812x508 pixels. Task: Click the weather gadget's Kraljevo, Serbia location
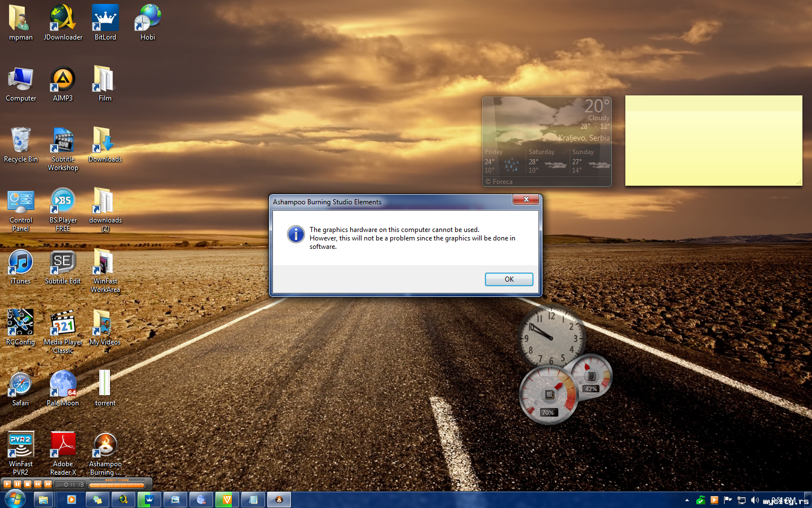click(x=584, y=138)
